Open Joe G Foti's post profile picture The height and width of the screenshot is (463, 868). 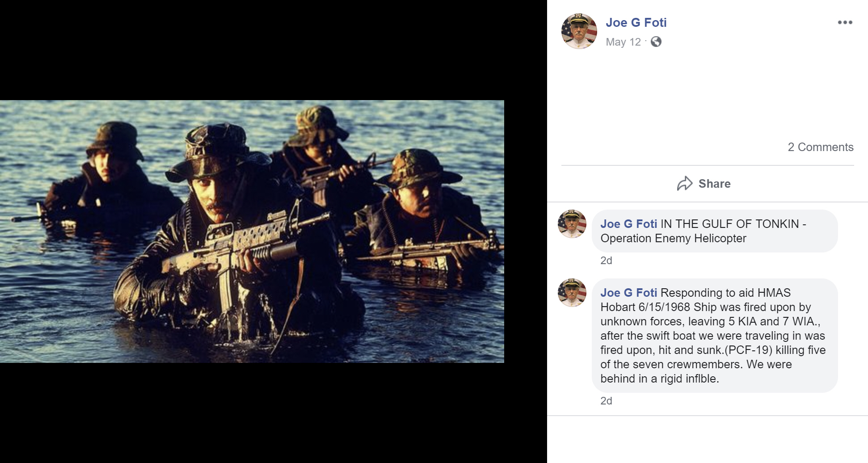(579, 31)
